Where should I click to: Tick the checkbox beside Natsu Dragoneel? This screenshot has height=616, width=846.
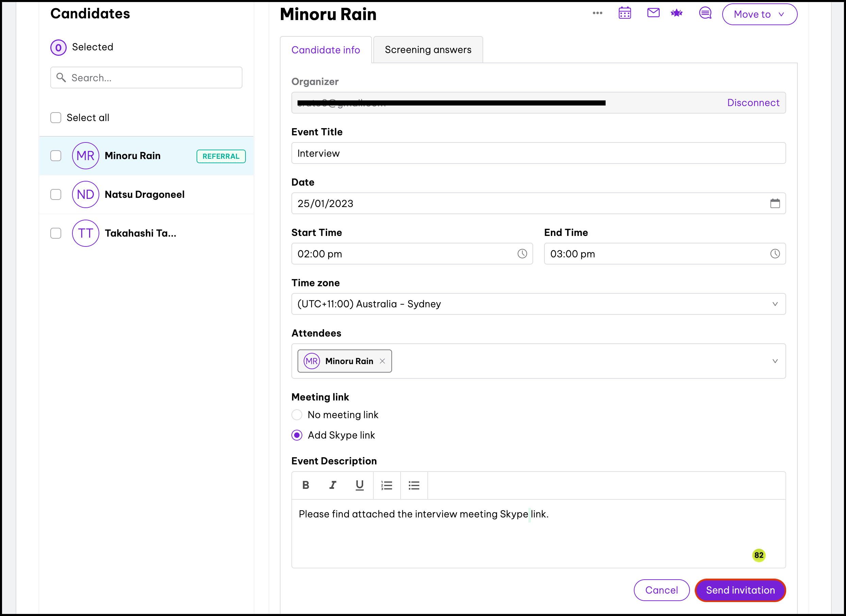click(x=56, y=195)
